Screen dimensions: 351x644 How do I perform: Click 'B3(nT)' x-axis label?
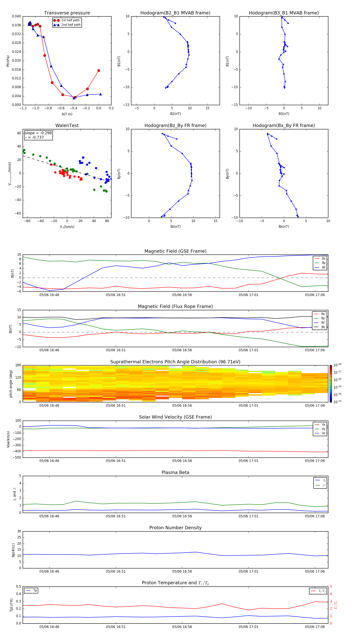tap(284, 114)
